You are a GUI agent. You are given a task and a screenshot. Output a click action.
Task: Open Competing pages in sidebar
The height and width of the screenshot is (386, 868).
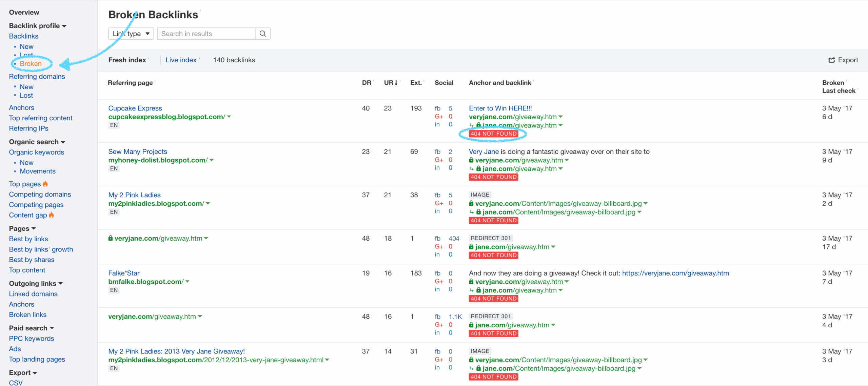coord(36,205)
